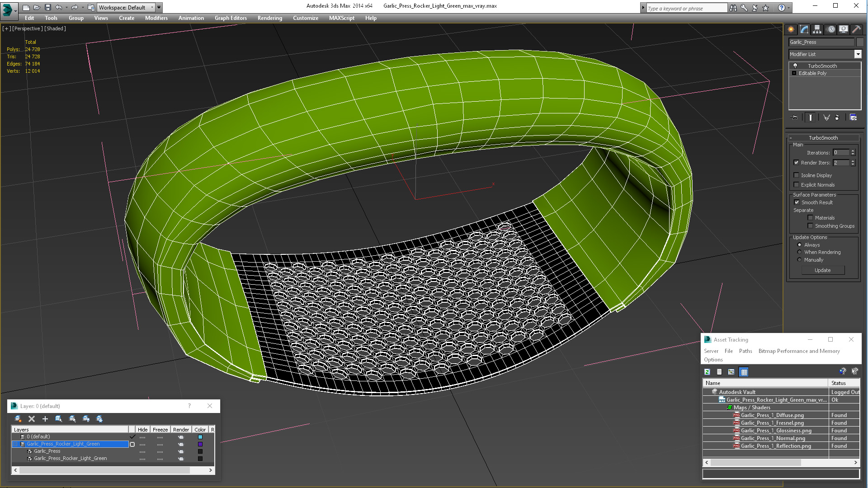
Task: Enable the Isoline Display checkbox
Action: point(797,175)
